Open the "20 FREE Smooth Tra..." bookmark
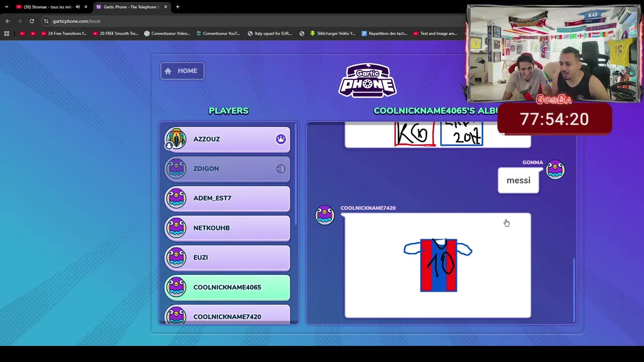This screenshot has height=362, width=644. [115, 34]
